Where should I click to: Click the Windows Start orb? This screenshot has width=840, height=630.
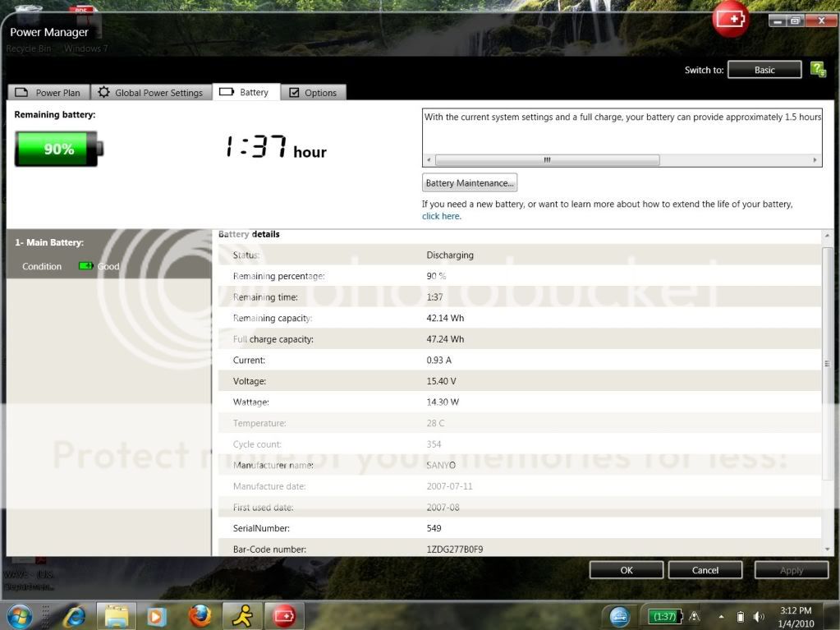point(19,615)
